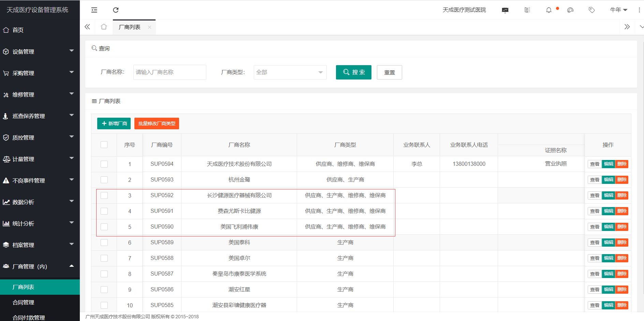Screen dimensions: 644x321
Task: Expand 计量管理 sidebar menu
Action: coord(40,159)
